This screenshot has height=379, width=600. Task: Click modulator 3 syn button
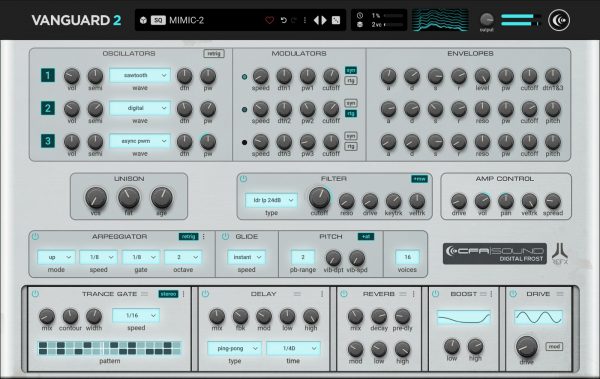pos(351,136)
